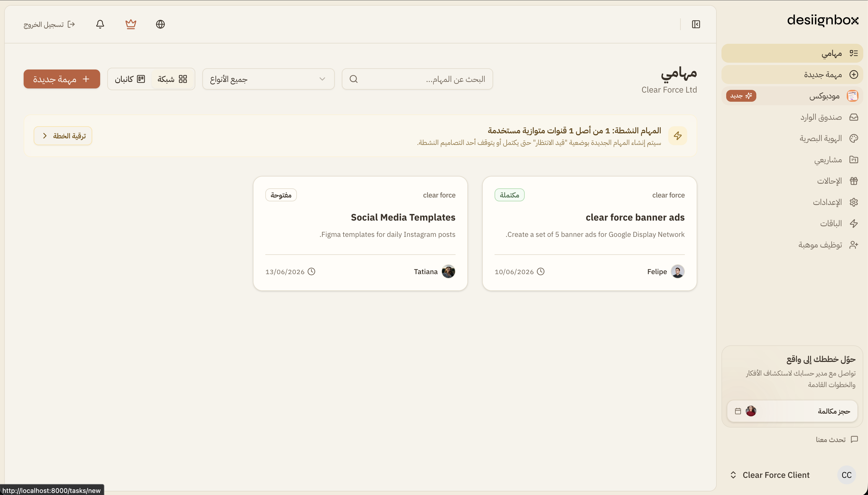Click the حجز مكالمة book call button
868x495 pixels.
tap(792, 411)
